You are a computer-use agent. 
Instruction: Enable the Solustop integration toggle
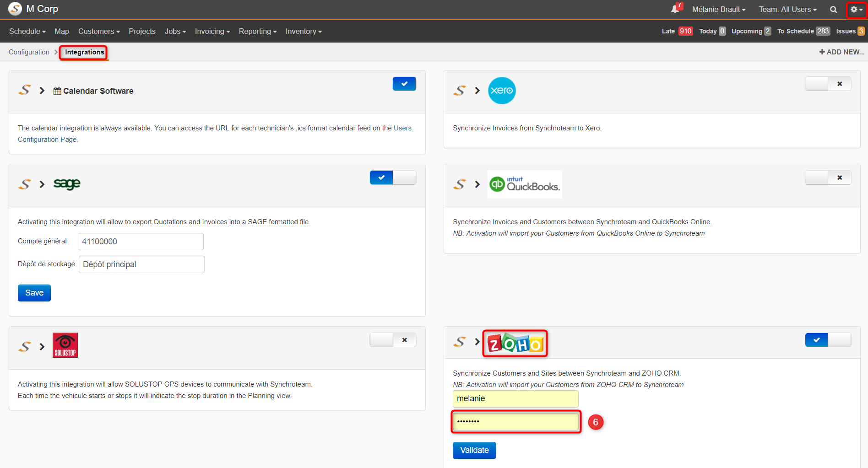pos(393,340)
